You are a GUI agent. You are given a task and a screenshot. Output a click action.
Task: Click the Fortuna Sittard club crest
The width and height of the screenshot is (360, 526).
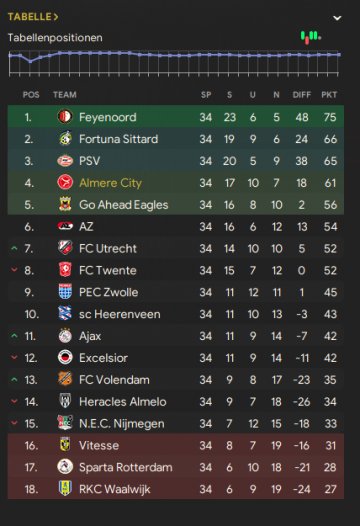[65, 139]
